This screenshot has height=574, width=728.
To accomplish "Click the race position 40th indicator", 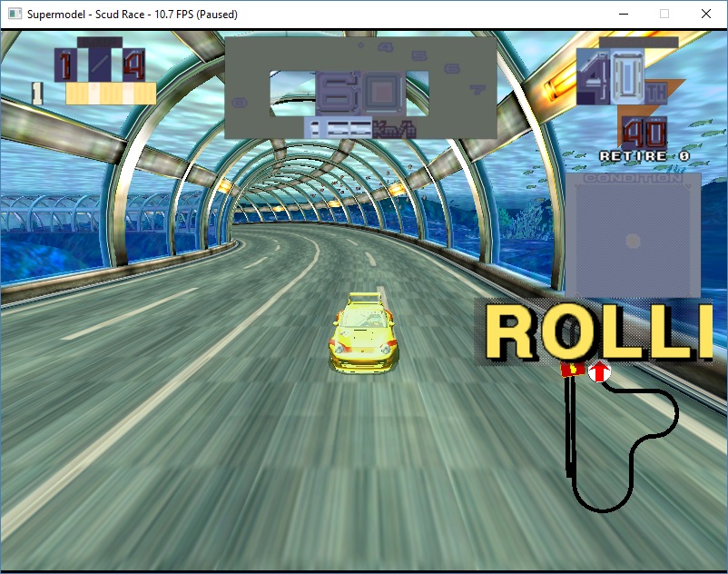I will point(622,76).
